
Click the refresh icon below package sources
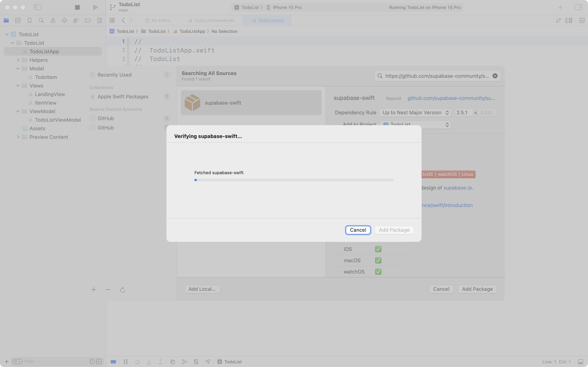[122, 290]
